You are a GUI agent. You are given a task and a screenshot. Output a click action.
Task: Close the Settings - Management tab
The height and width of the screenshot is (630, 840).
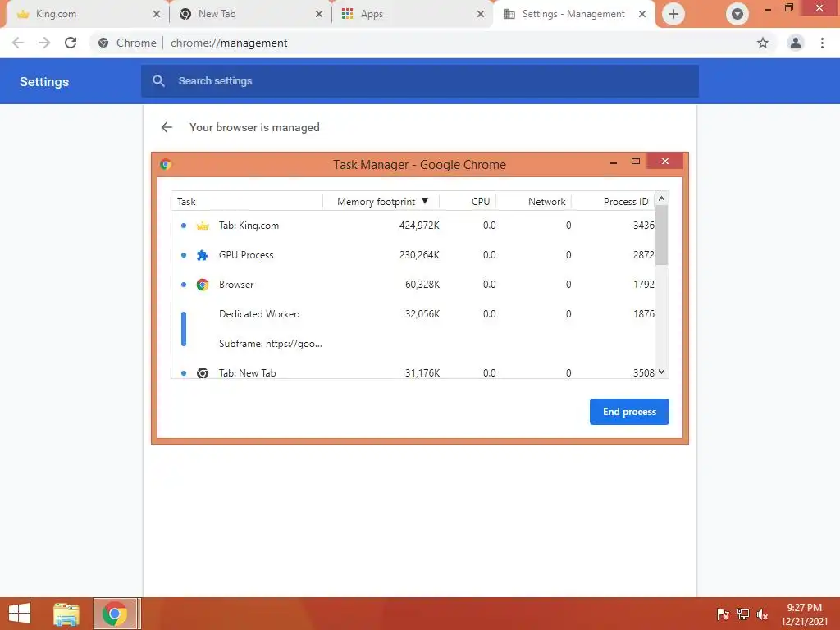pos(641,14)
